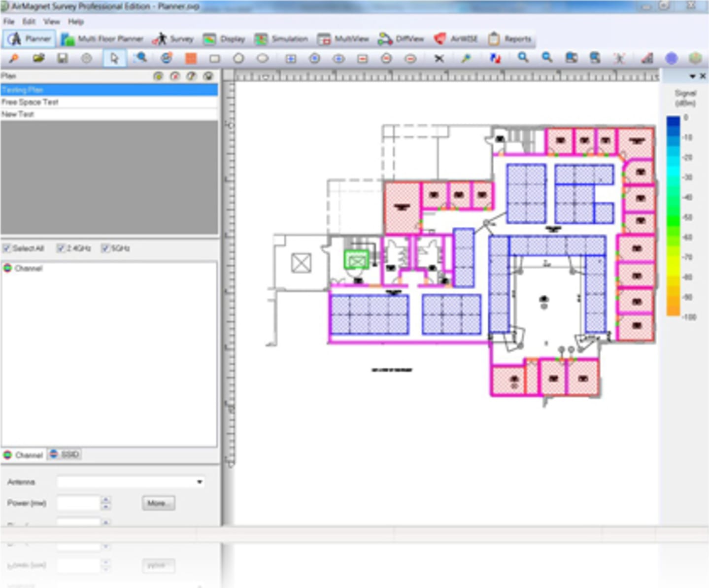Uncheck the 2.4GHz band filter
709x588 pixels.
[61, 248]
